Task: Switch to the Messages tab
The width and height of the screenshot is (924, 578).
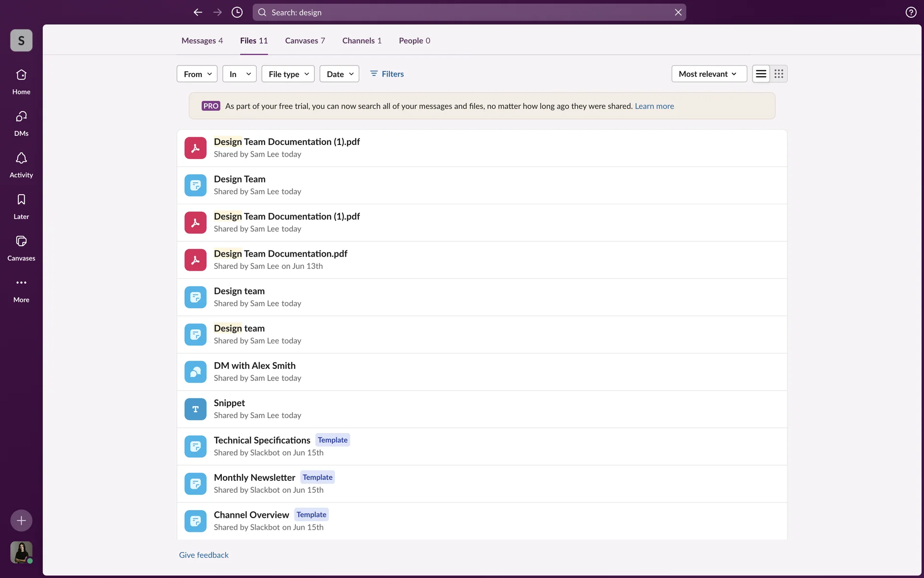Action: click(202, 40)
